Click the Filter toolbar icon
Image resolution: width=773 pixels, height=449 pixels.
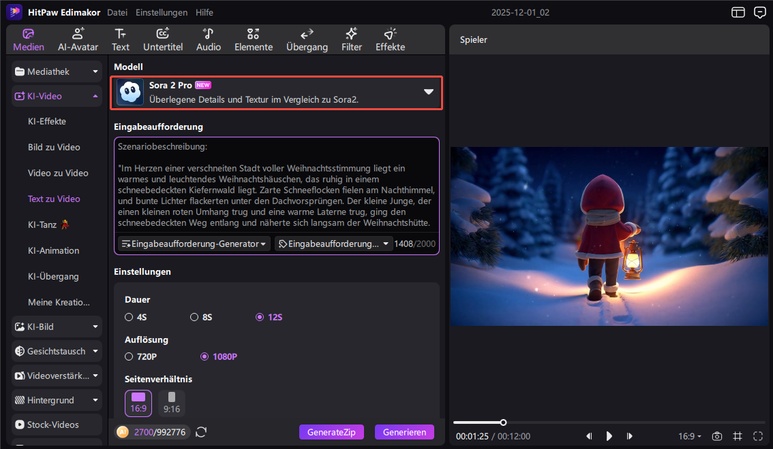(351, 39)
